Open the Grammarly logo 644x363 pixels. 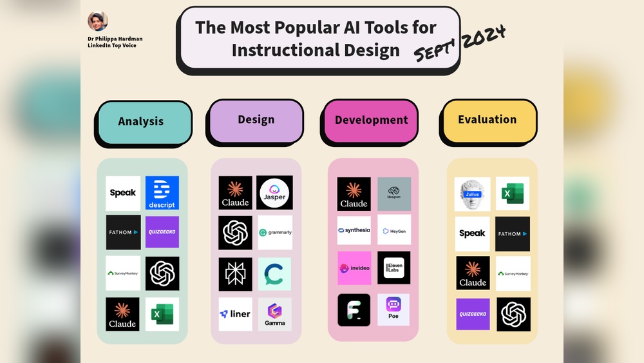(275, 233)
